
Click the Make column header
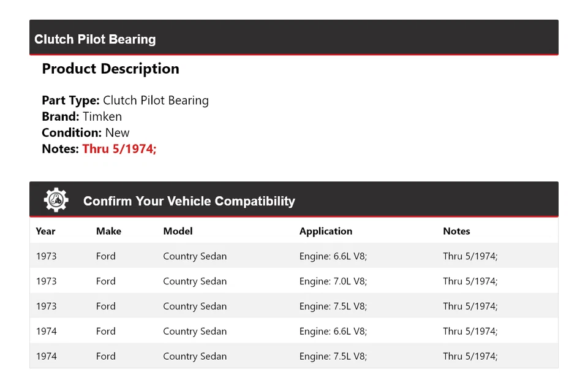(108, 231)
